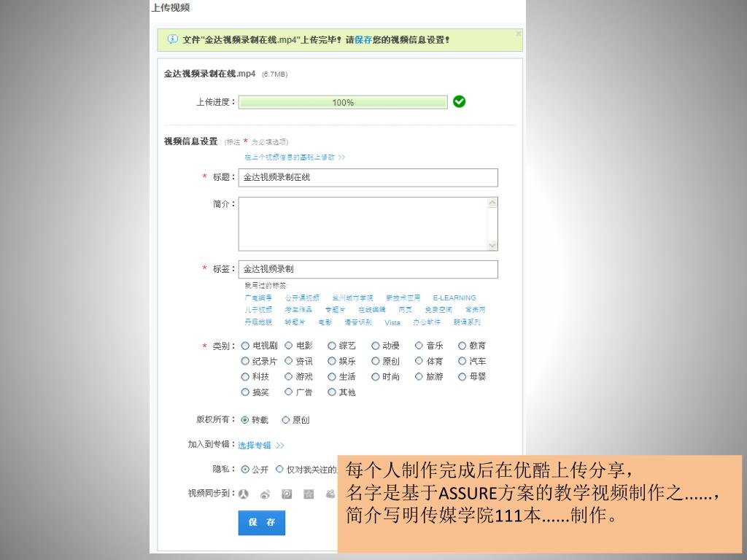
Task: Set privacy to 仅对我关注的
Action: click(x=279, y=470)
